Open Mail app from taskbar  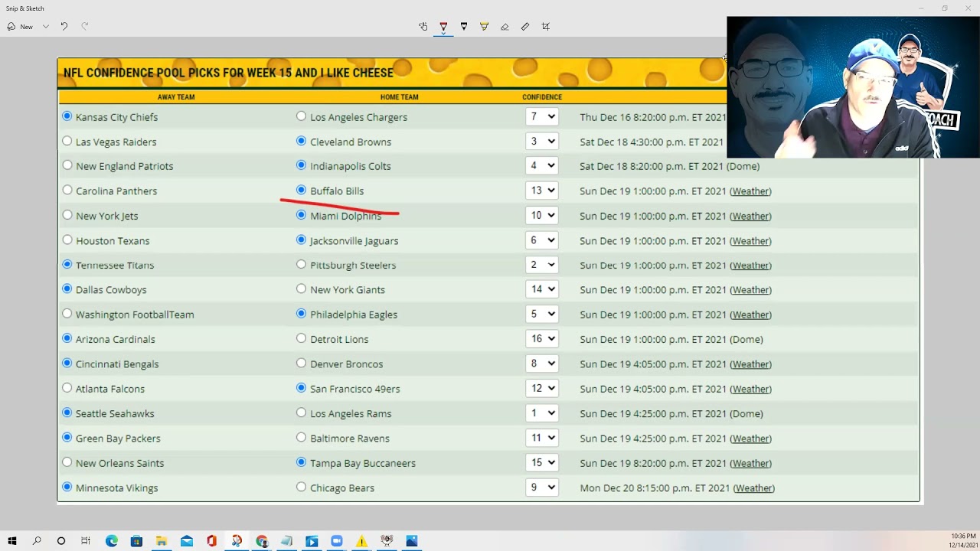pos(187,541)
